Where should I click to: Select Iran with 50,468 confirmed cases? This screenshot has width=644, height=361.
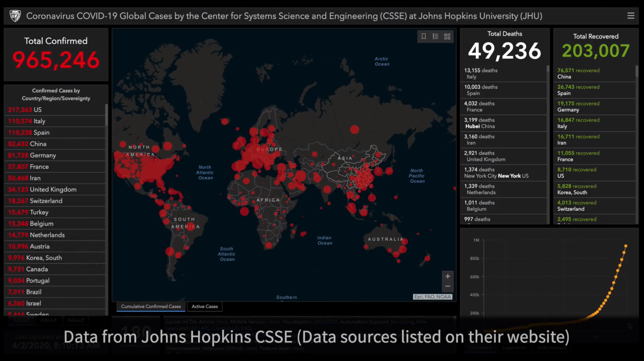pyautogui.click(x=55, y=178)
